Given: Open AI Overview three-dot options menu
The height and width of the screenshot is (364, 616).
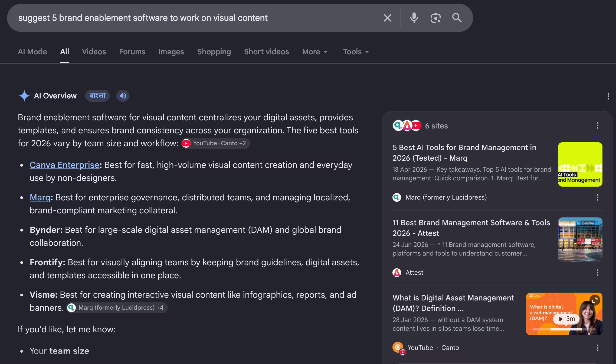Looking at the screenshot, I should point(608,96).
